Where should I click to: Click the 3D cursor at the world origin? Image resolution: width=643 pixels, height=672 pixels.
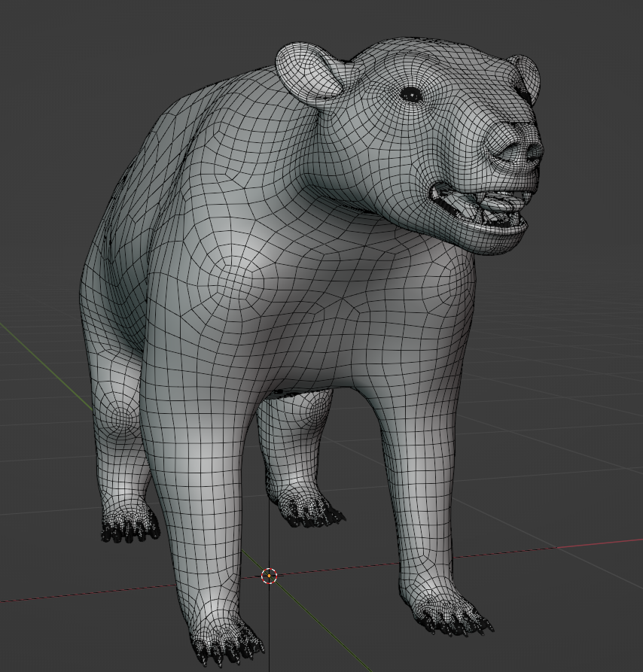click(270, 576)
